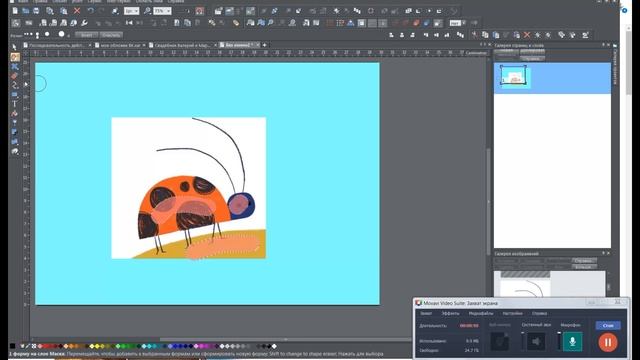
Task: Add a new document tab with the plus
Action: pos(264,45)
